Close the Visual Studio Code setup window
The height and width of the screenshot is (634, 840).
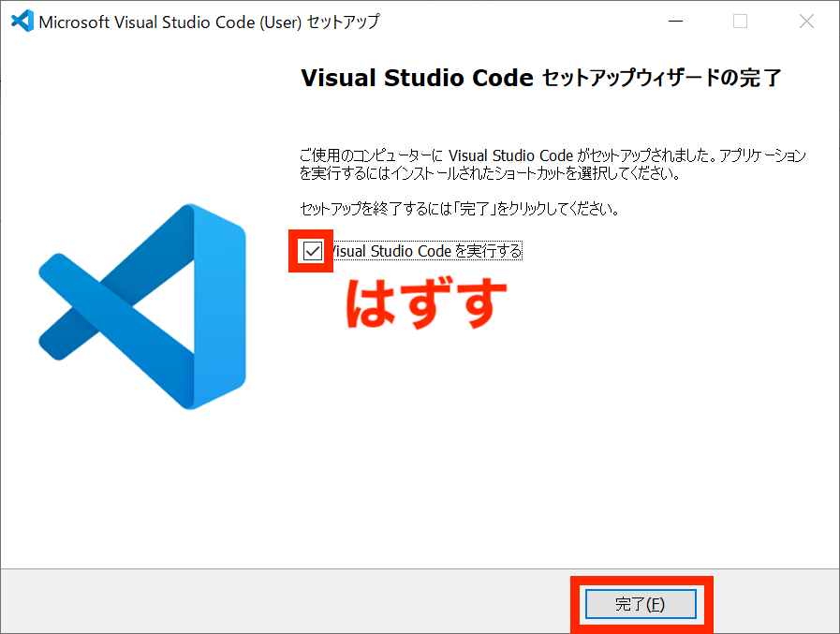pyautogui.click(x=806, y=21)
